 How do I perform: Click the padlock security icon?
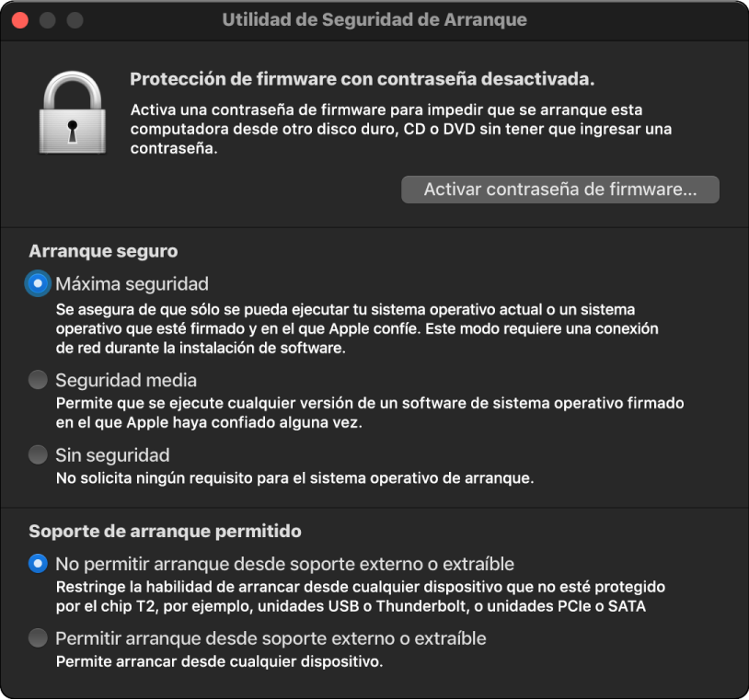point(73,112)
